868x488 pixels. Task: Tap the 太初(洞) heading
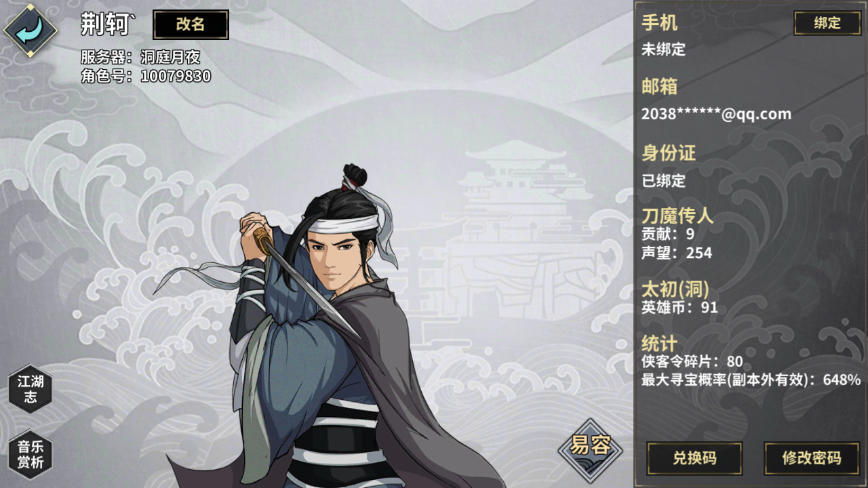[675, 289]
